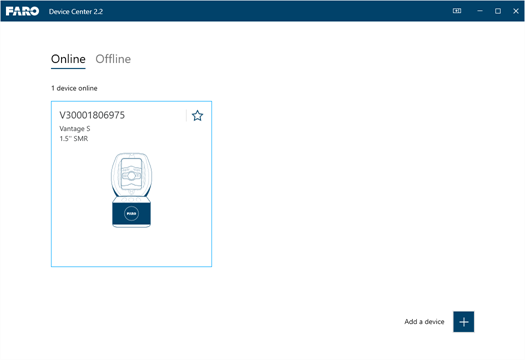Click the compact view icon in the title bar
The width and height of the screenshot is (525, 360).
coord(457,11)
